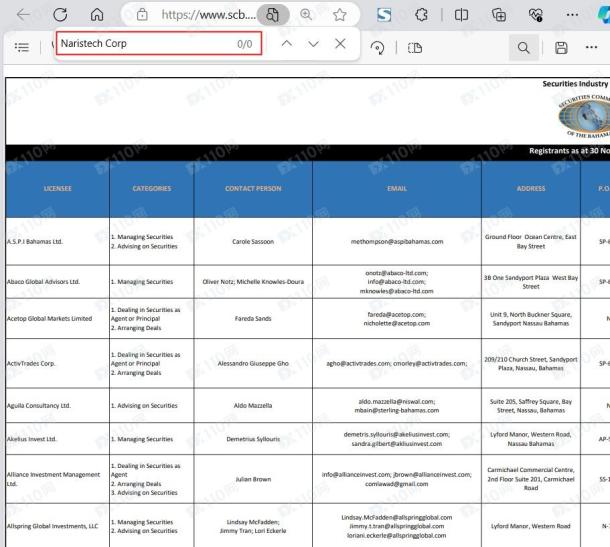610x547 pixels.
Task: Click contact person Carole Sassoon
Action: pos(253,242)
